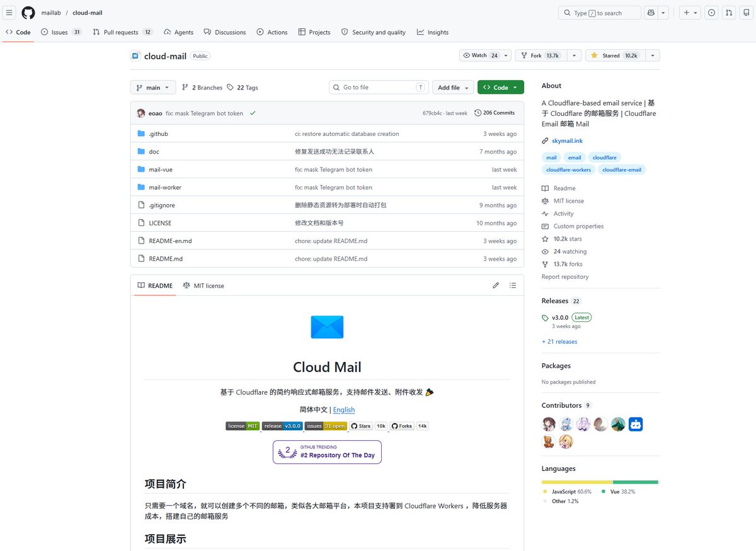Image resolution: width=756 pixels, height=551 pixels.
Task: Star toggle: click the Starred button
Action: click(615, 55)
